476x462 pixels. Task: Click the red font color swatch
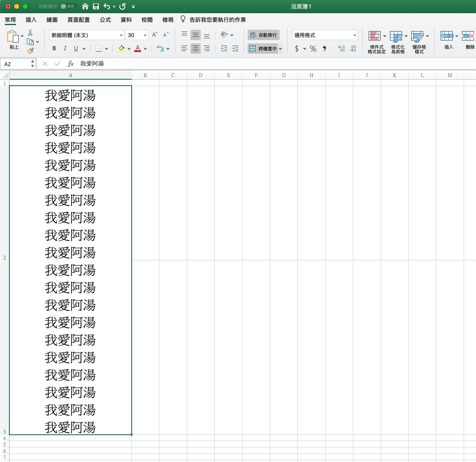(x=138, y=49)
